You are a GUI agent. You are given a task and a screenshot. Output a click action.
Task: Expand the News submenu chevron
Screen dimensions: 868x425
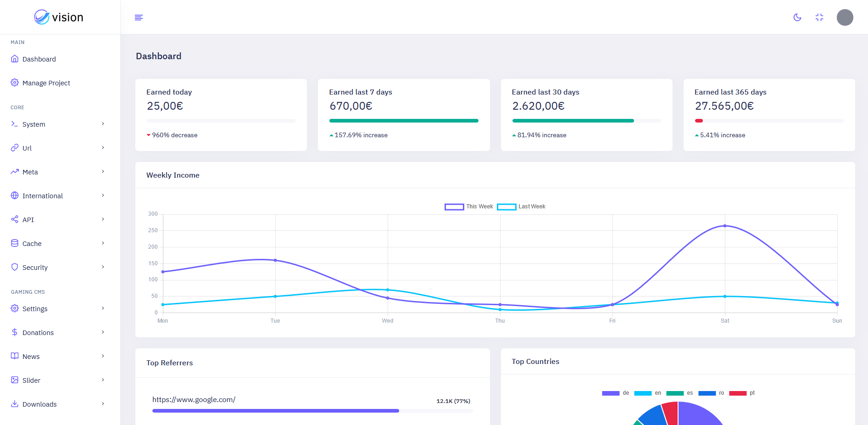(103, 356)
